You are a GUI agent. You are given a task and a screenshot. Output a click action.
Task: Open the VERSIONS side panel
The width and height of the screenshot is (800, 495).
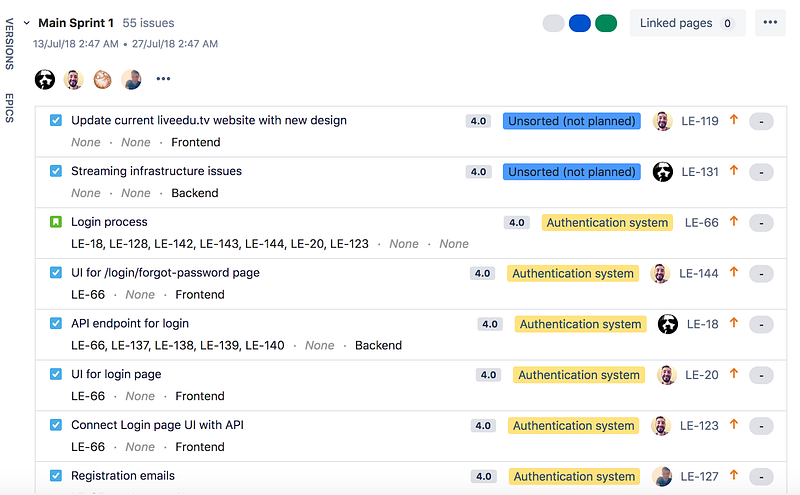click(9, 44)
